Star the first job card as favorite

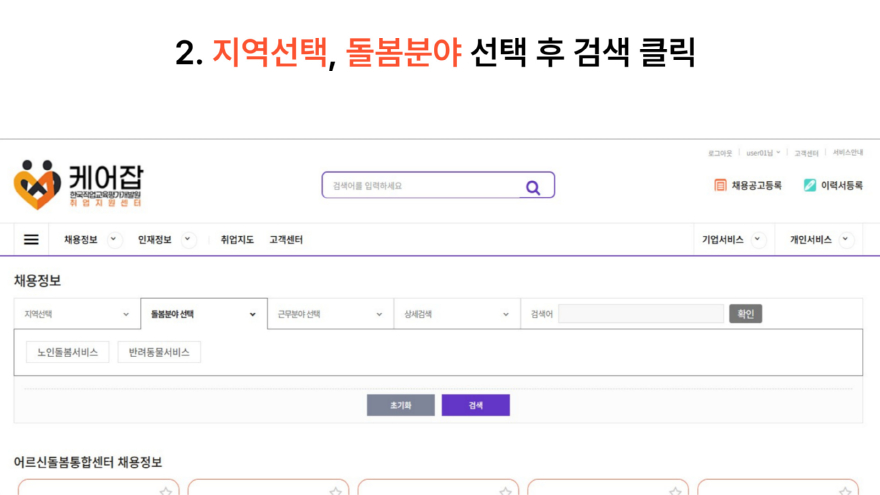166,491
